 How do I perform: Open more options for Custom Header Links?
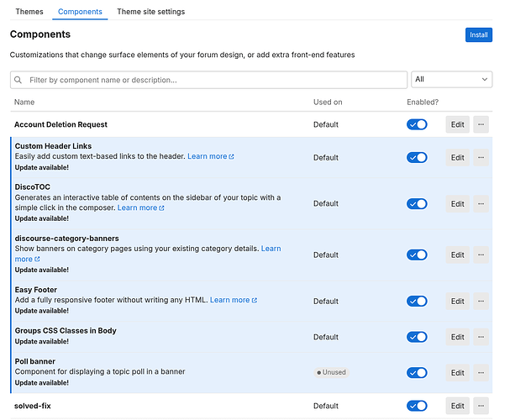pyautogui.click(x=481, y=158)
